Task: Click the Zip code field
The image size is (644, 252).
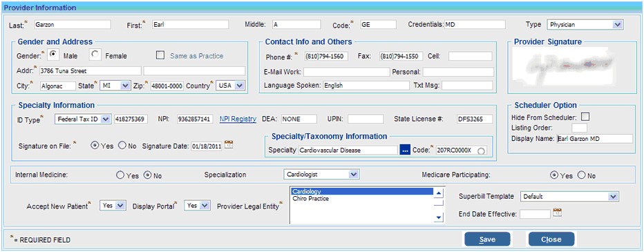Action: tap(167, 86)
